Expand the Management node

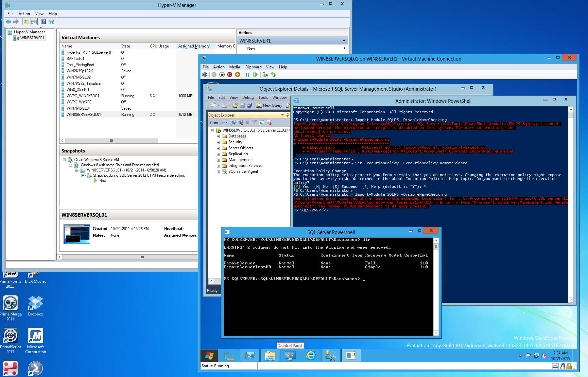[x=218, y=160]
